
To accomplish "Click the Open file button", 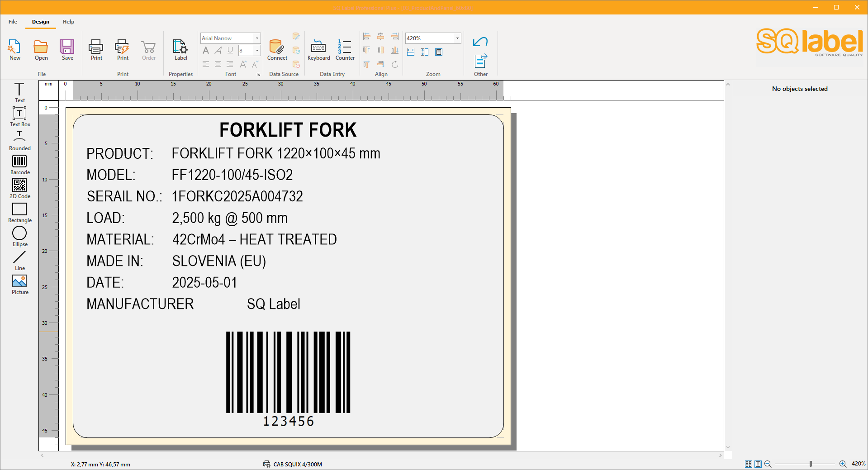I will pos(41,50).
